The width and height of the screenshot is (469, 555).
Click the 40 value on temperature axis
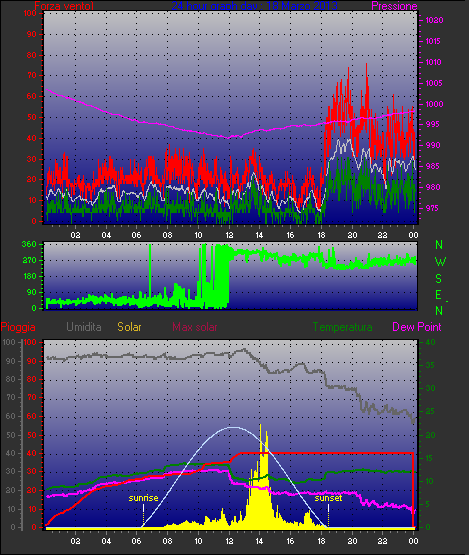430,342
